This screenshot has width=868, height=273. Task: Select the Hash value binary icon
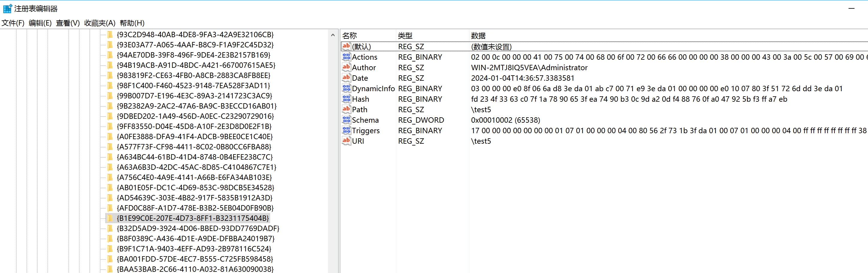pos(346,99)
